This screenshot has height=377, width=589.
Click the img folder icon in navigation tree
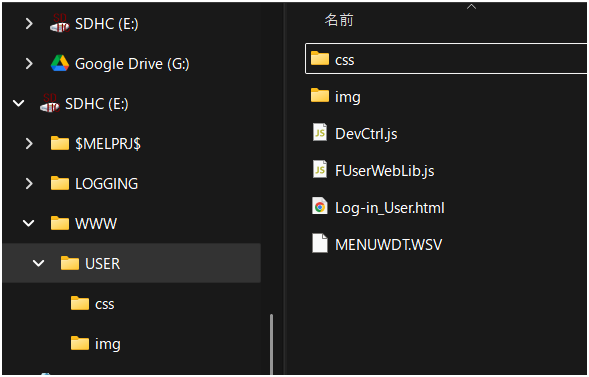pos(80,343)
